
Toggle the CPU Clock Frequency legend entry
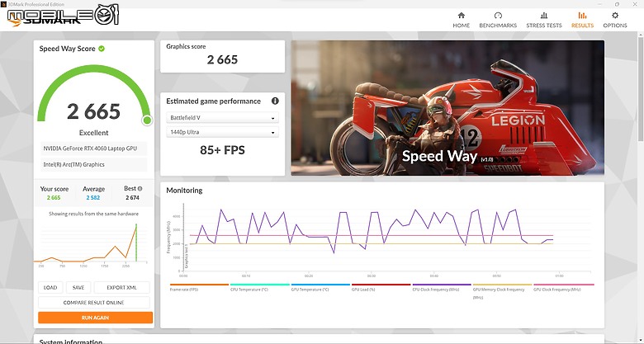(x=442, y=287)
